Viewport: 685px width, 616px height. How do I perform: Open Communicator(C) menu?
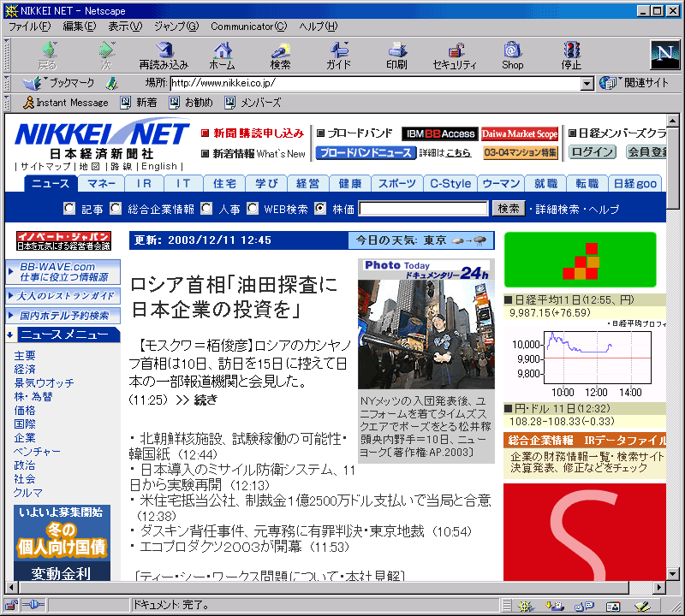pos(248,27)
